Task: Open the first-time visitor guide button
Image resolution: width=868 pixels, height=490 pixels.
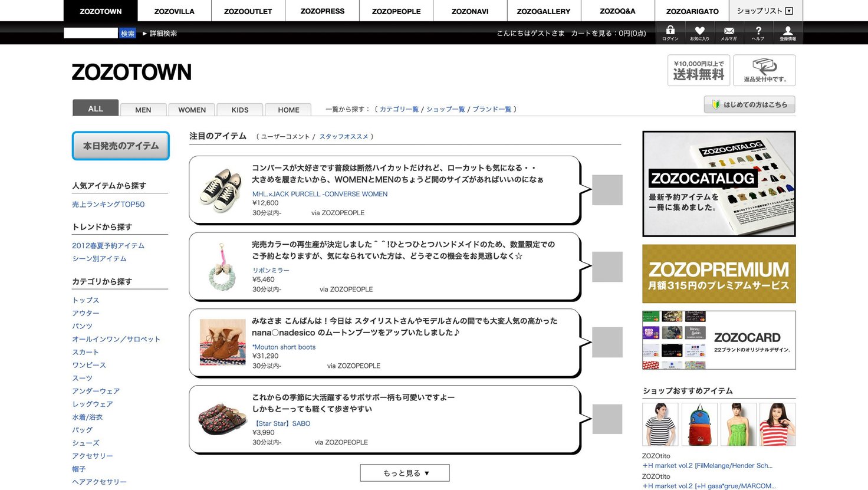Action: pos(749,105)
